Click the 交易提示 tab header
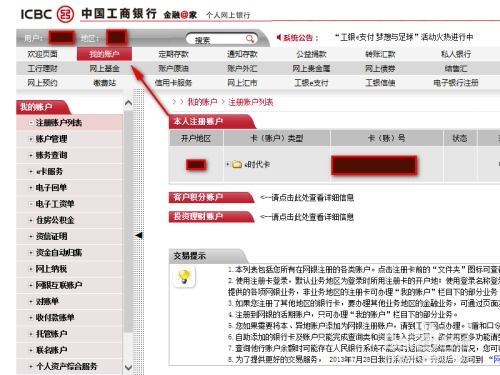This screenshot has width=500, height=375. [x=208, y=256]
